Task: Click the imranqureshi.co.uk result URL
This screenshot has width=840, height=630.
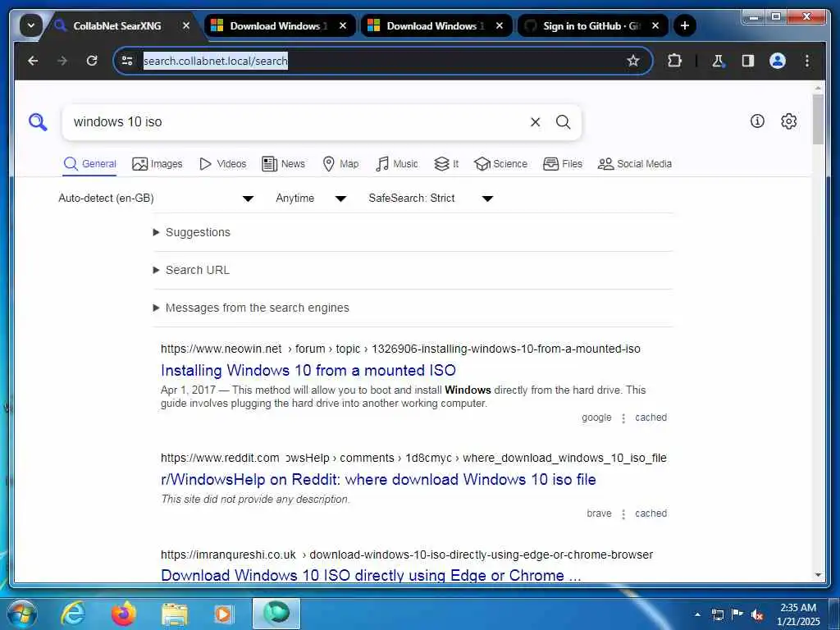Action: coord(407,555)
